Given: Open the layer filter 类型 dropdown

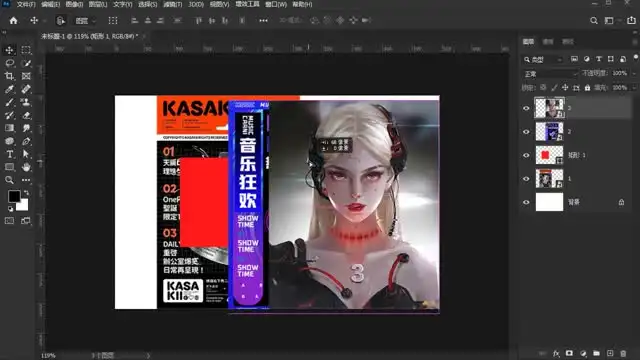Looking at the screenshot, I should pos(543,60).
